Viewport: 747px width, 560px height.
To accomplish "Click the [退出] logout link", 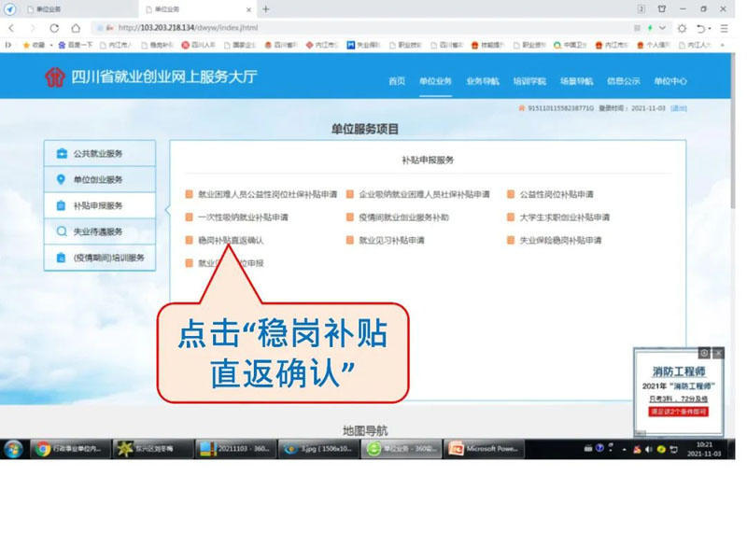I will pyautogui.click(x=679, y=108).
